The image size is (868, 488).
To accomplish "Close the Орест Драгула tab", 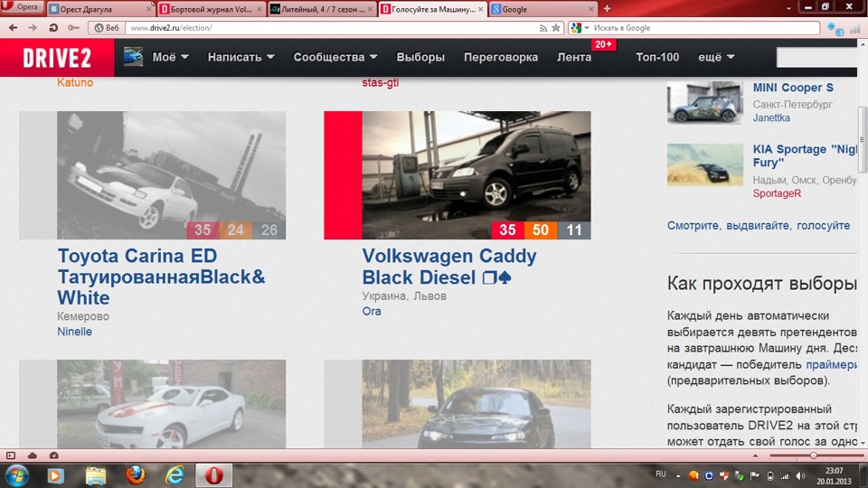I will 148,9.
